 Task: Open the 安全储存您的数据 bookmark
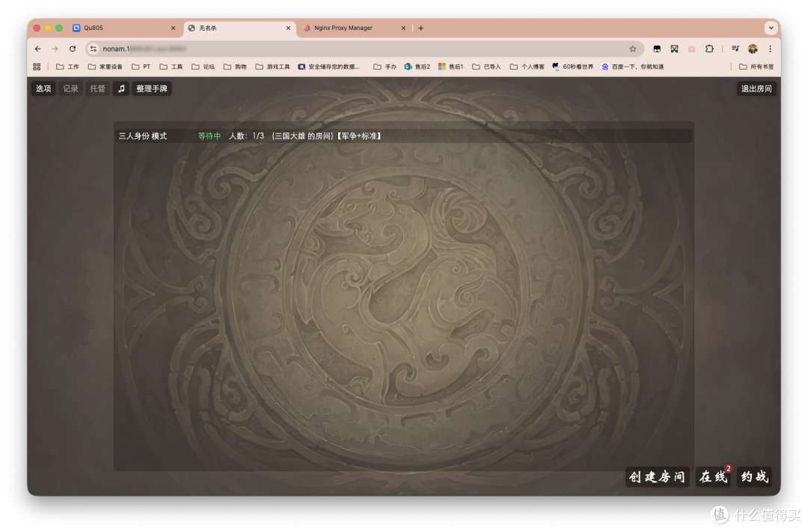click(328, 67)
